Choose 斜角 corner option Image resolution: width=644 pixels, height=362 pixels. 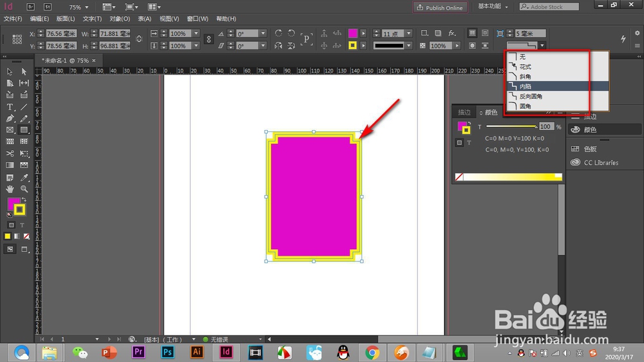click(558, 77)
